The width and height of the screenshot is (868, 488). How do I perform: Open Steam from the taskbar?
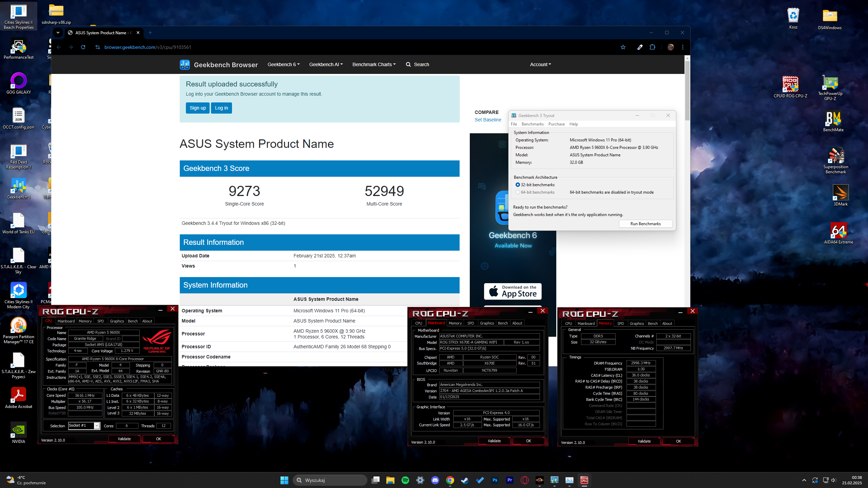(465, 480)
